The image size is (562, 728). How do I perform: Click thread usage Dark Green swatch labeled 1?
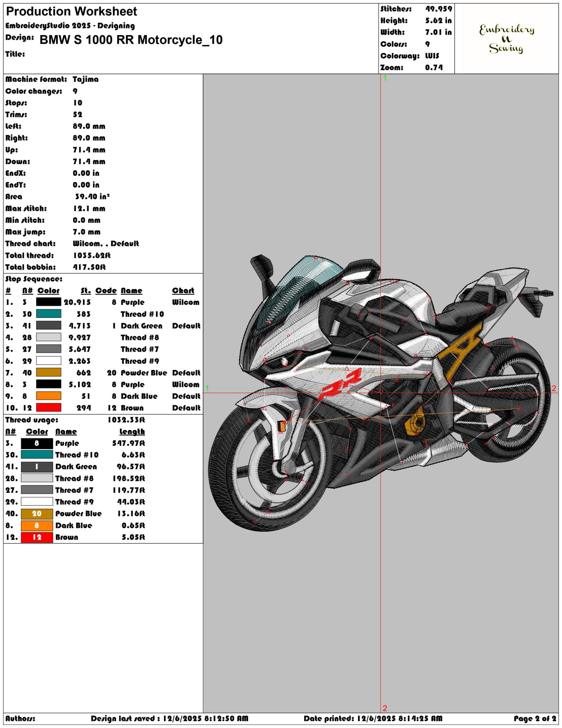point(37,467)
